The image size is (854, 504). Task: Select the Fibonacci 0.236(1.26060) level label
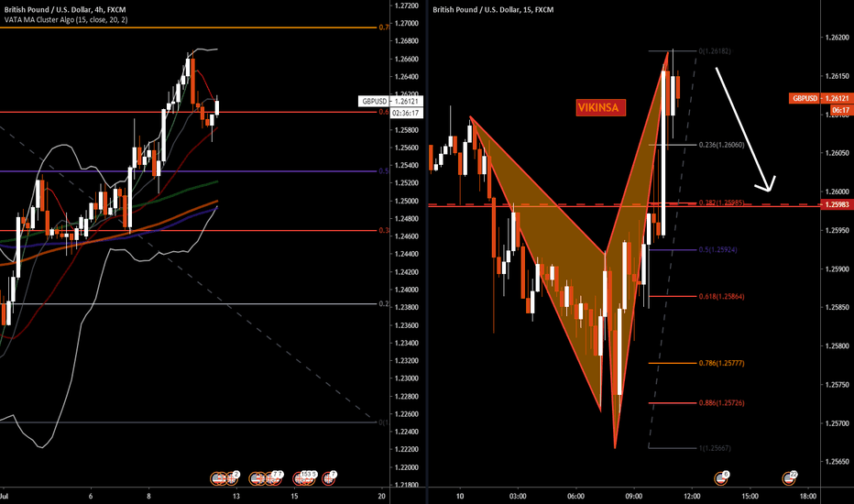(722, 145)
